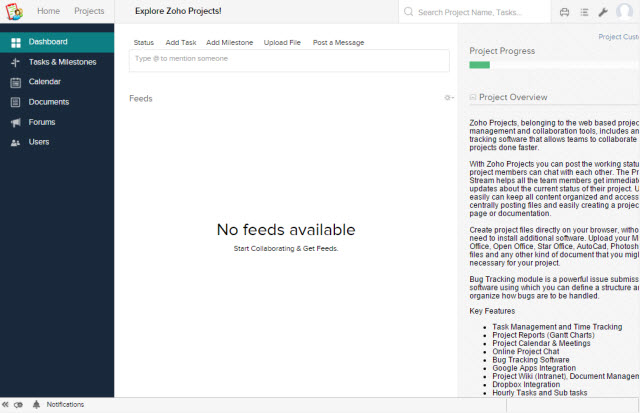Screen dimensions: 640x413
Task: Click Google Apps Integration item
Action: (534, 368)
